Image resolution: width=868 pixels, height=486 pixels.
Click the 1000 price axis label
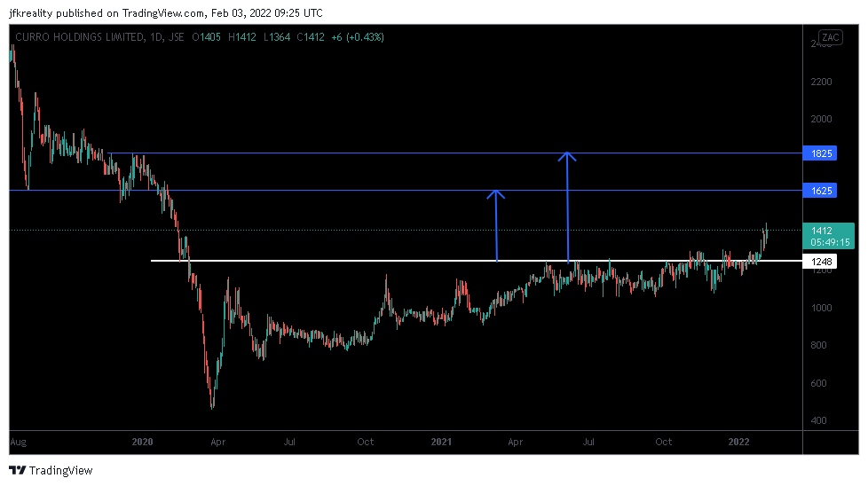[x=821, y=308]
